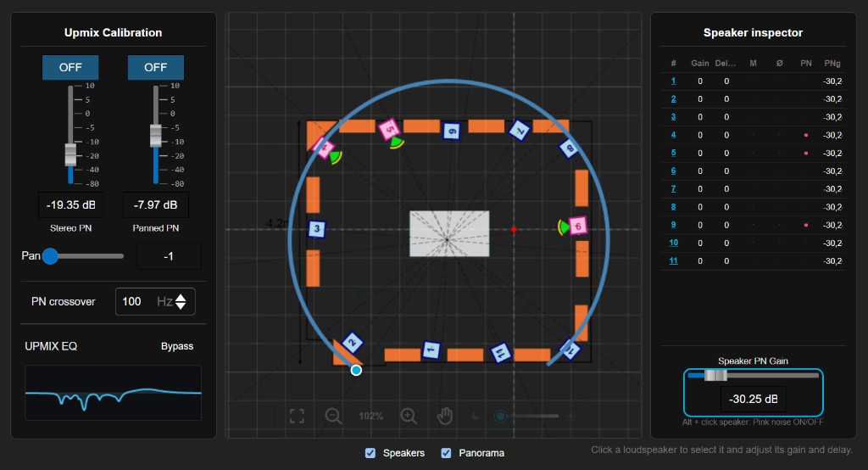The image size is (868, 470).
Task: Select speaker 1 on the room layout
Action: tap(431, 350)
